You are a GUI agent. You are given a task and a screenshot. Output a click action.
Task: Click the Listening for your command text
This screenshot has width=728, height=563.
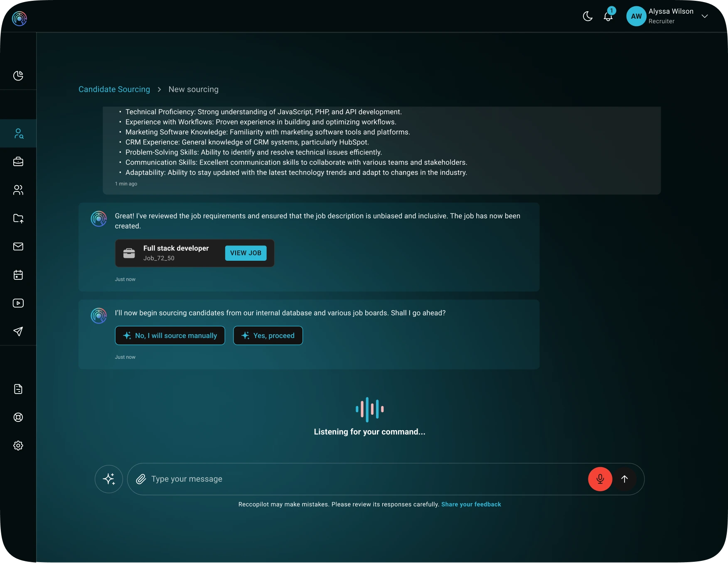(369, 432)
